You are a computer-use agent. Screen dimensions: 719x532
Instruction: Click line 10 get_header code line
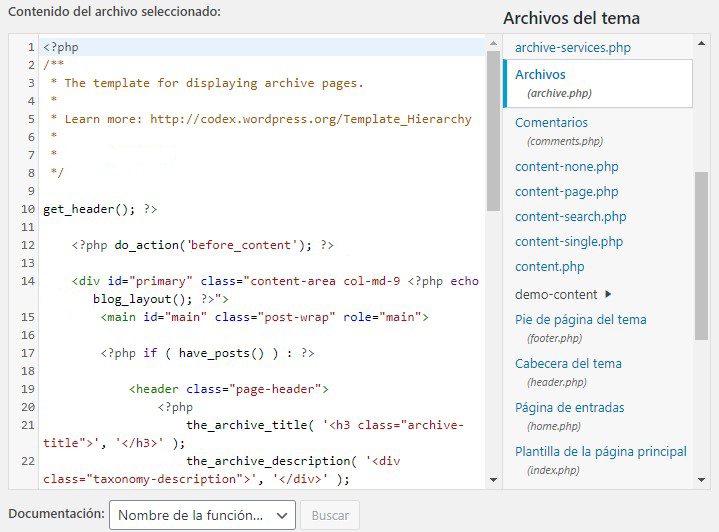coord(100,209)
